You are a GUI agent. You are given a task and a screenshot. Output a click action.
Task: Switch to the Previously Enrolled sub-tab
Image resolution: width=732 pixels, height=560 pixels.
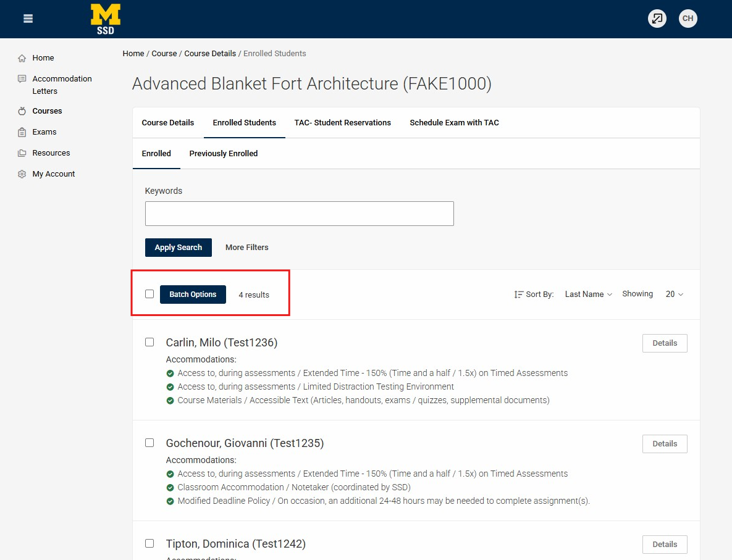[224, 154]
